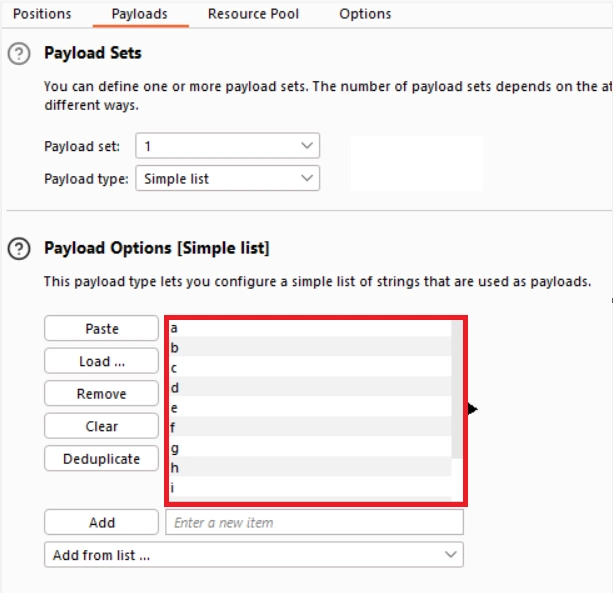Select payload item 'h' in list
Viewport: 613px width, 593px height.
pos(308,468)
